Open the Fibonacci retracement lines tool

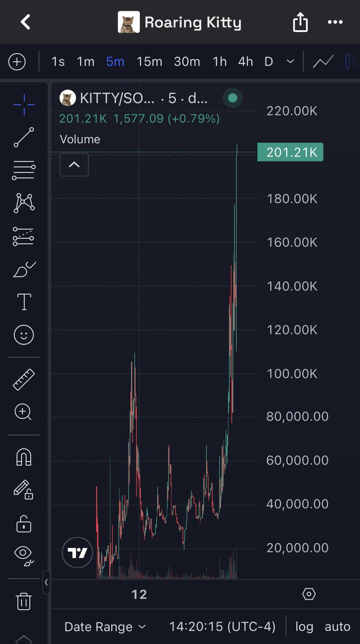[x=24, y=170]
